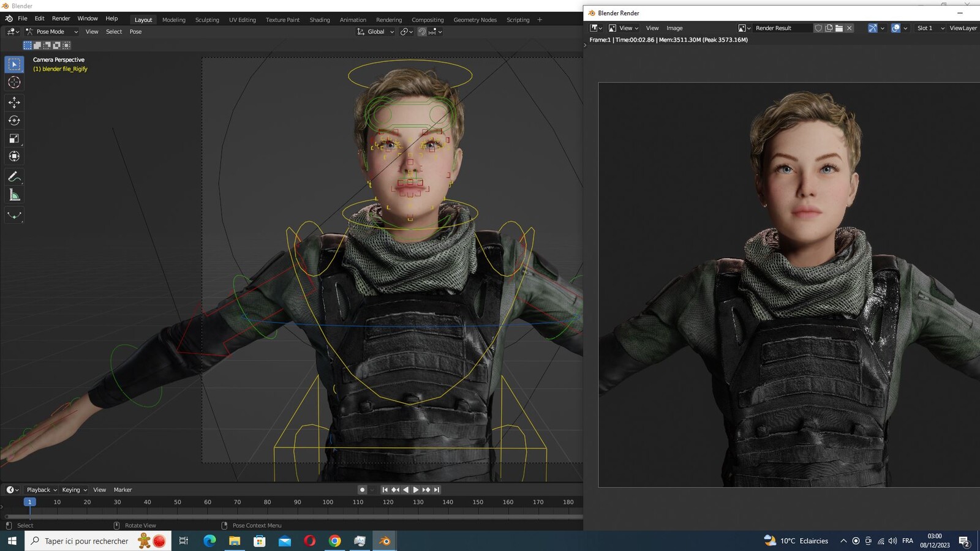Play the animation forward
The height and width of the screenshot is (551, 980).
click(x=416, y=490)
